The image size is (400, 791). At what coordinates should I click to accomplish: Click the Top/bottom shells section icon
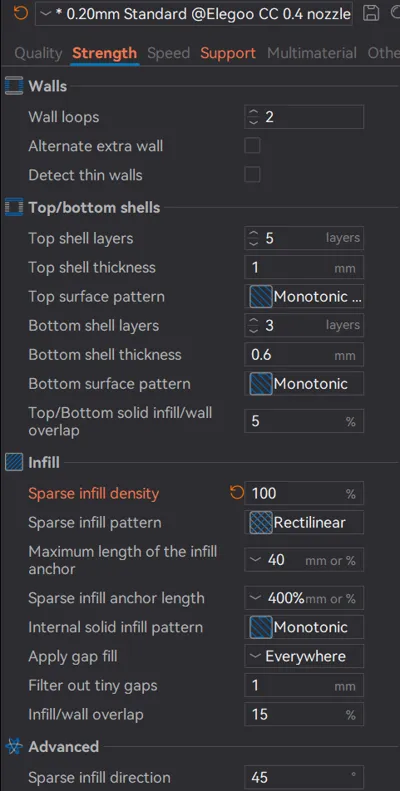coord(14,207)
